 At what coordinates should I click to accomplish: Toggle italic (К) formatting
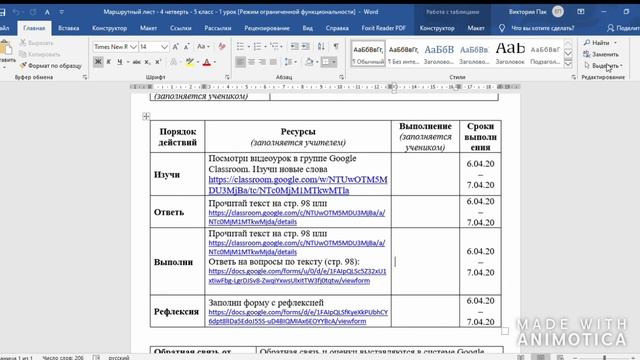pos(109,62)
